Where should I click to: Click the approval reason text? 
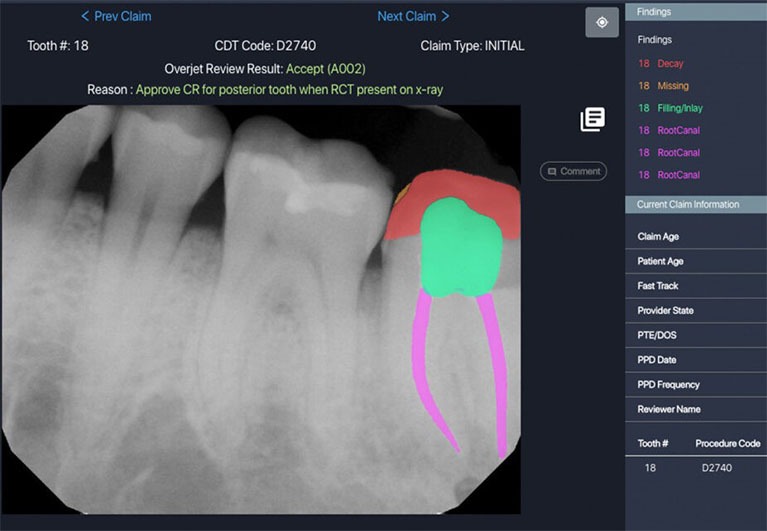[x=289, y=90]
